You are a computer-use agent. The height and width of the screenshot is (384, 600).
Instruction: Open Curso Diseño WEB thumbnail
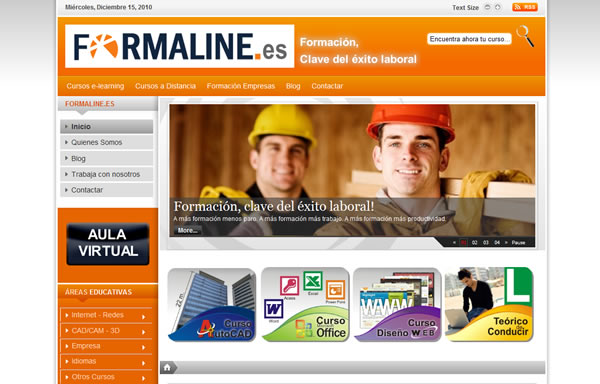pyautogui.click(x=397, y=304)
